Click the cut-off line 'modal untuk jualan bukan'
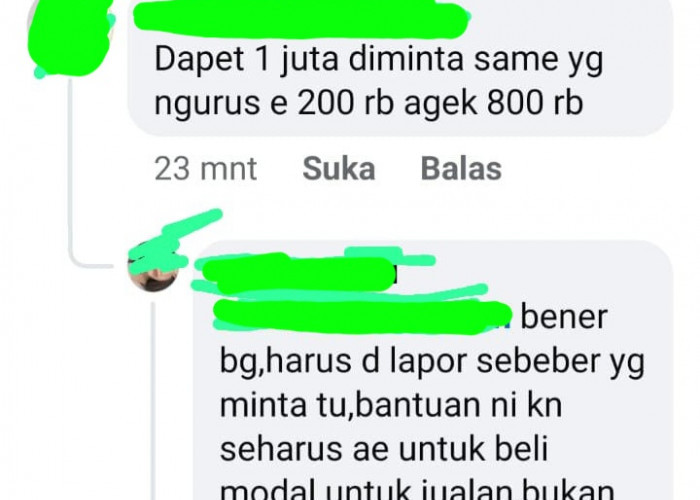Screen dimensions: 700x500 tap(417, 490)
